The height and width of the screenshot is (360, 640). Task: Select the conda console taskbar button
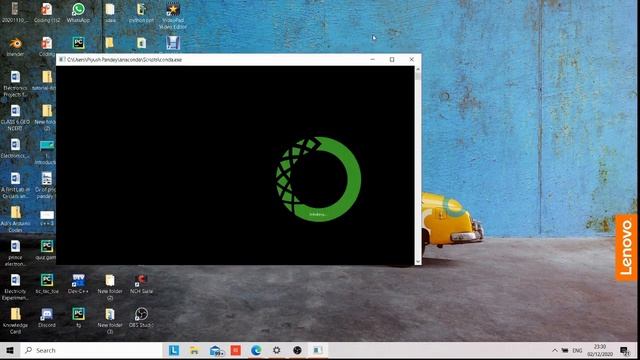[318, 351]
